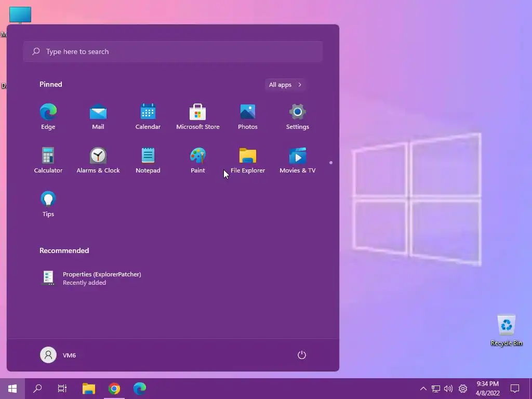Open Microsoft Store from pinned apps
The width and height of the screenshot is (532, 399).
[198, 117]
